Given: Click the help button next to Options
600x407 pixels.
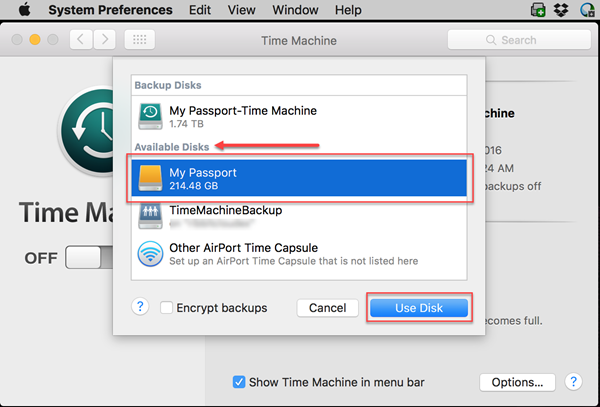Looking at the screenshot, I should coord(573,381).
